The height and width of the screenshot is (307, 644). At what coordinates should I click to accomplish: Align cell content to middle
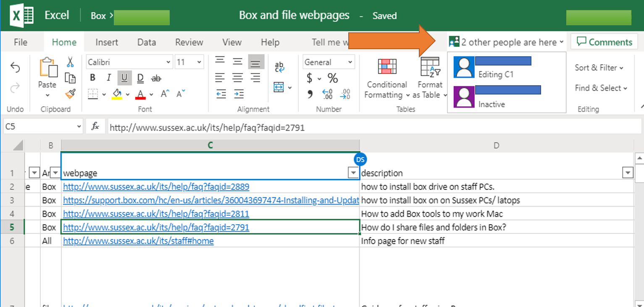coord(238,61)
